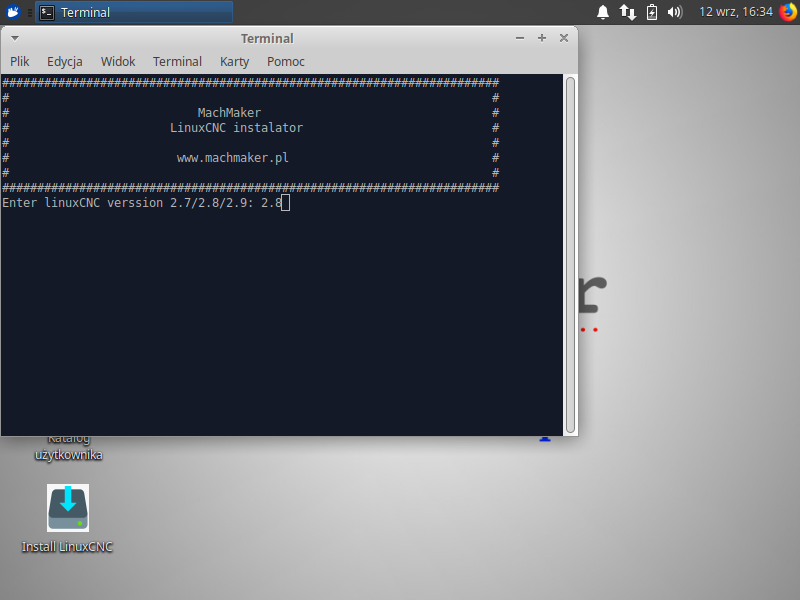
Task: Open the Karty menu
Action: (x=234, y=61)
